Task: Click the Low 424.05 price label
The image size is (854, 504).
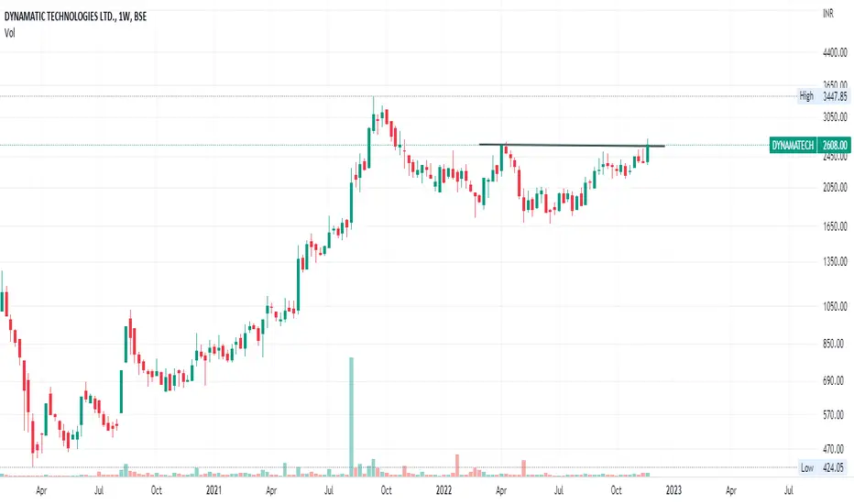Action: 824,467
